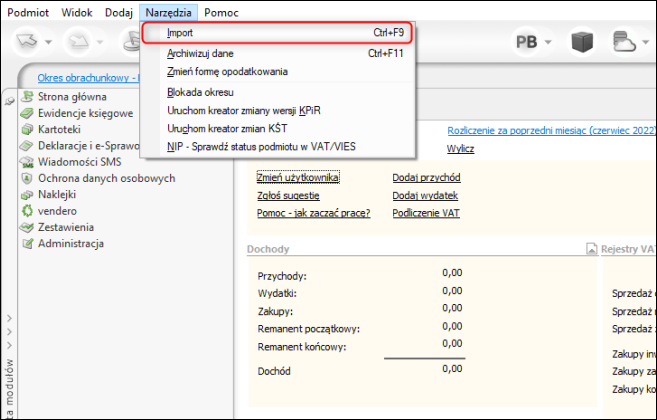The height and width of the screenshot is (420, 657).
Task: Click the Ochrona danych osobowych shield icon
Action: coord(27,179)
